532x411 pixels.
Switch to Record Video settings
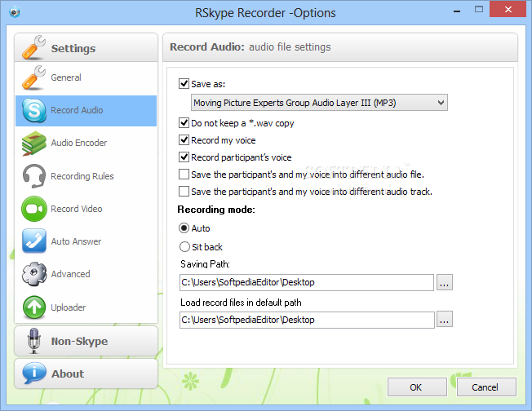(86, 209)
